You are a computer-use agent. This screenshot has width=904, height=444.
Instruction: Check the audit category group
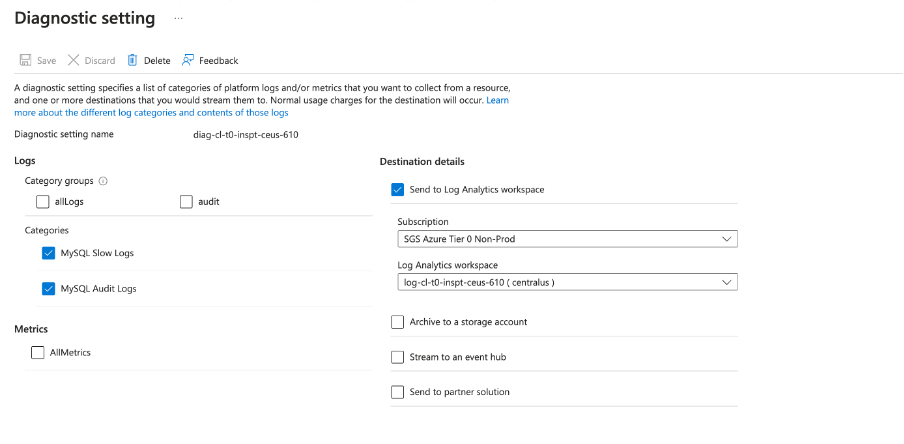tap(186, 201)
